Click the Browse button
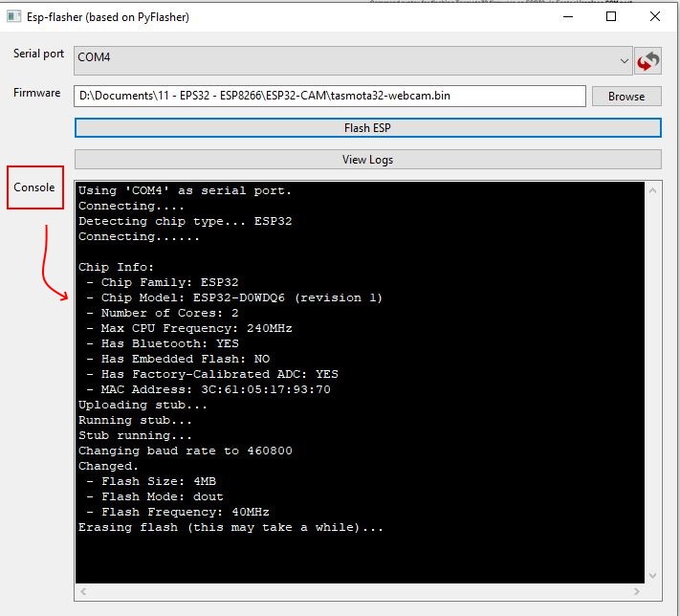Screen dimensions: 680x616 pyautogui.click(x=626, y=96)
